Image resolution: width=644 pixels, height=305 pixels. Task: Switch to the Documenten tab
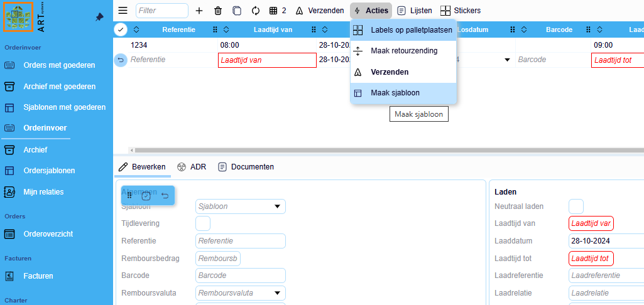[x=246, y=167]
